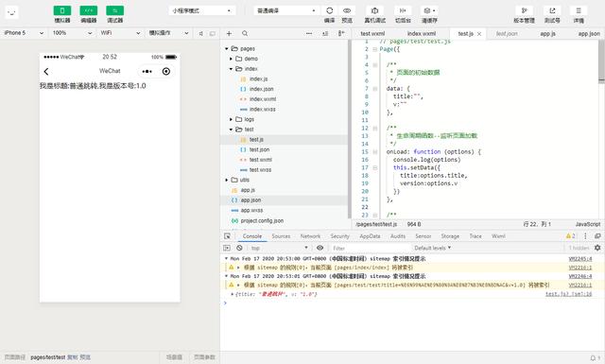
Task: Collapse the pages folder
Action: coord(227,48)
